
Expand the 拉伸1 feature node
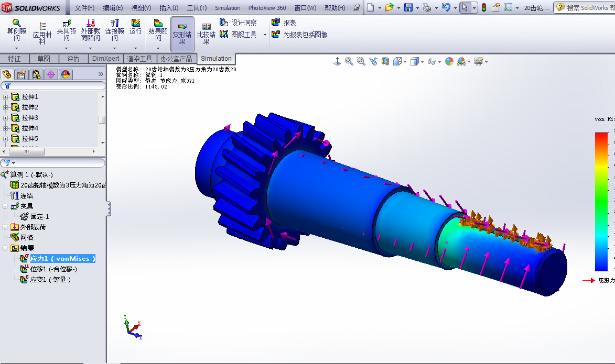pyautogui.click(x=5, y=97)
